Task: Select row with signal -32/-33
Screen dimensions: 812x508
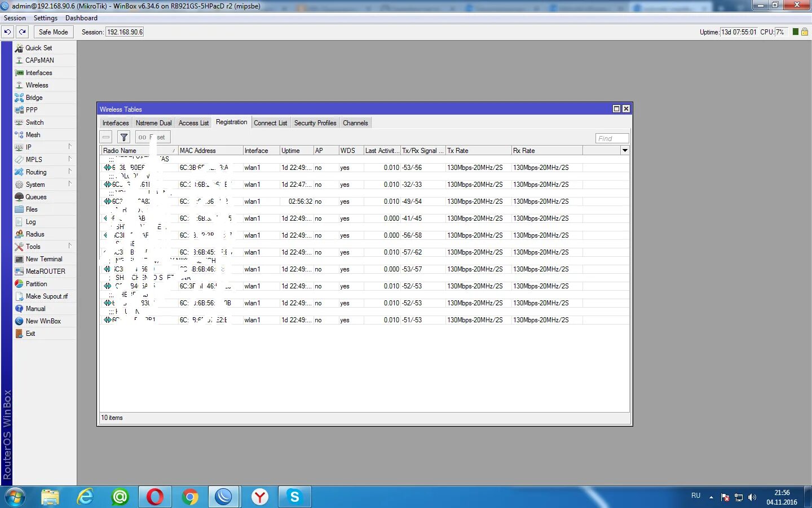Action: 364,185
